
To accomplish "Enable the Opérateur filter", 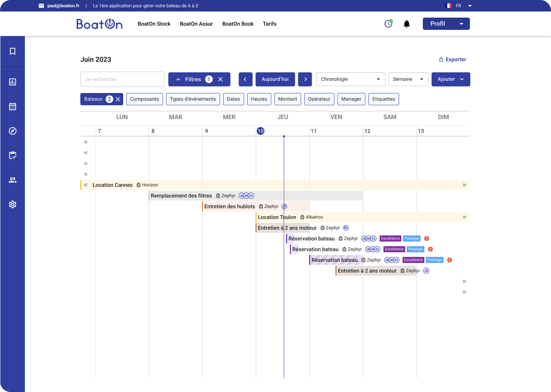I will (x=319, y=99).
